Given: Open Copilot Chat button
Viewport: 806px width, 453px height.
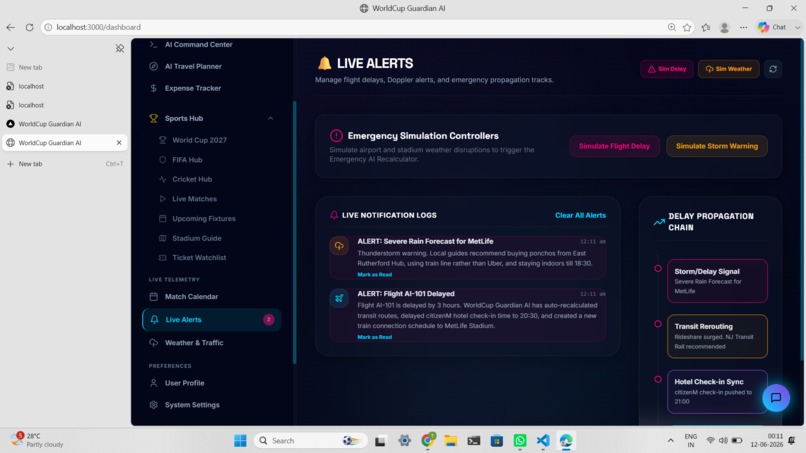Looking at the screenshot, I should click(x=772, y=27).
